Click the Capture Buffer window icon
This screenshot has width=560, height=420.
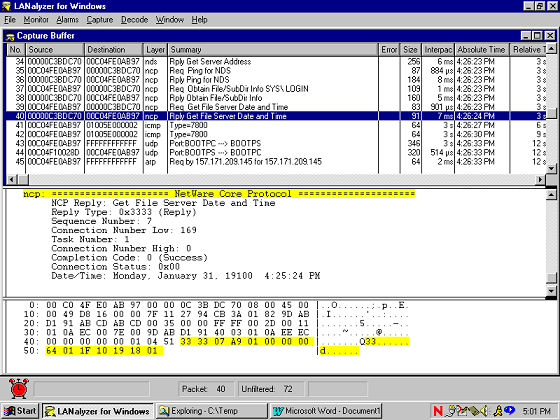tap(10, 36)
